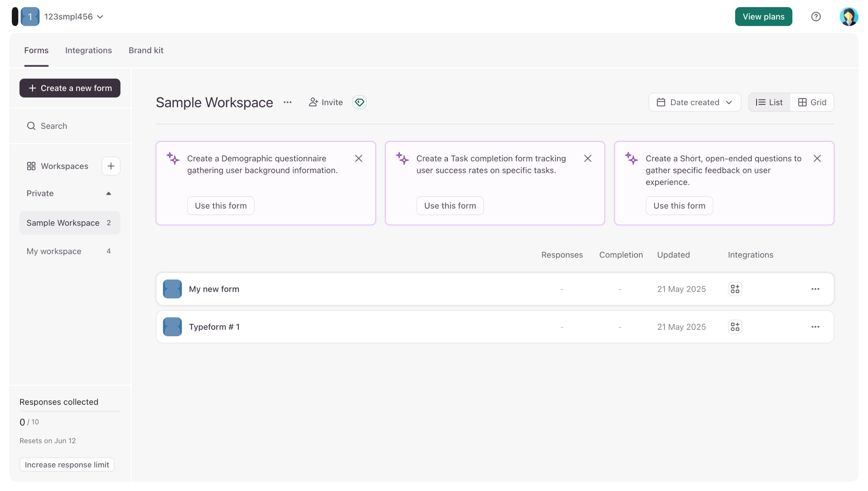Open integrations icon for My new form
This screenshot has height=491, width=868.
[735, 289]
